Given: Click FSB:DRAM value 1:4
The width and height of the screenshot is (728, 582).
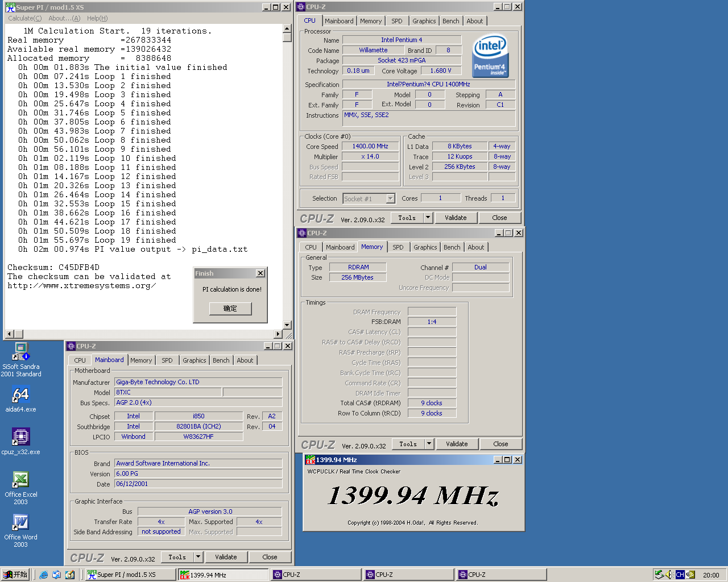Looking at the screenshot, I should [x=432, y=322].
